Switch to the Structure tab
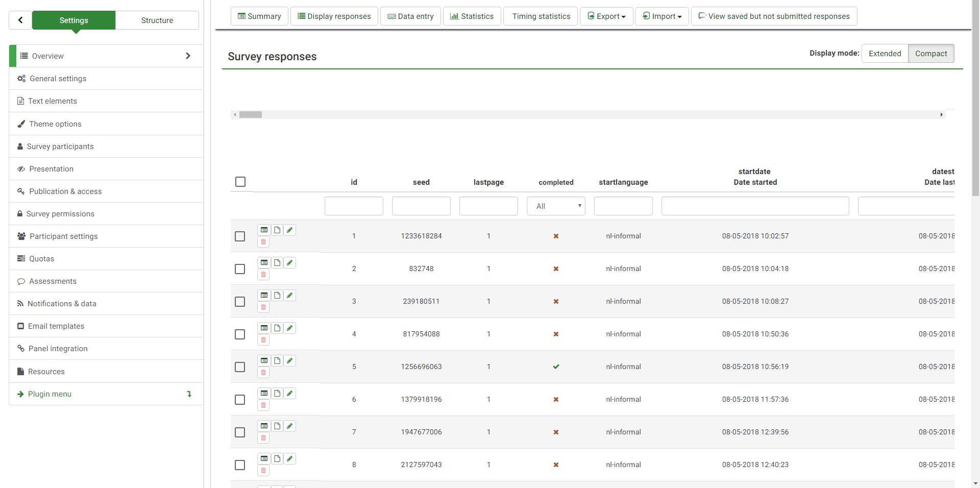The height and width of the screenshot is (488, 980). tap(157, 20)
